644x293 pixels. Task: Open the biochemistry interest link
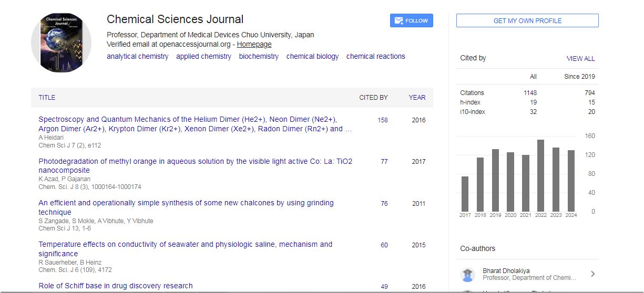(x=259, y=56)
